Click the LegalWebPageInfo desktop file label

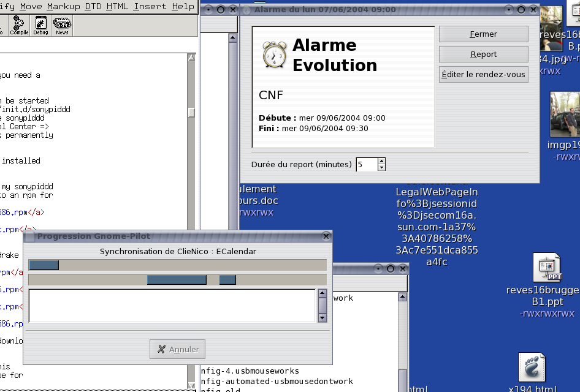pyautogui.click(x=437, y=227)
